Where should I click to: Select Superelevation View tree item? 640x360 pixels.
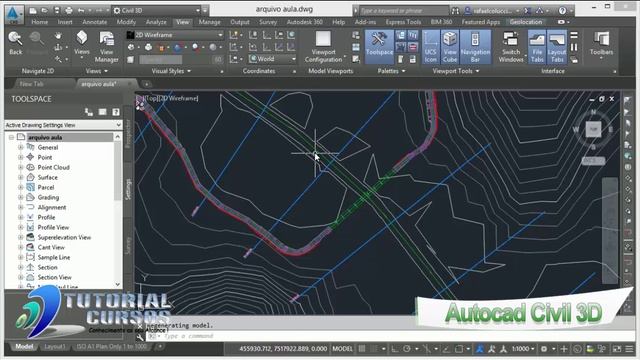(64, 237)
